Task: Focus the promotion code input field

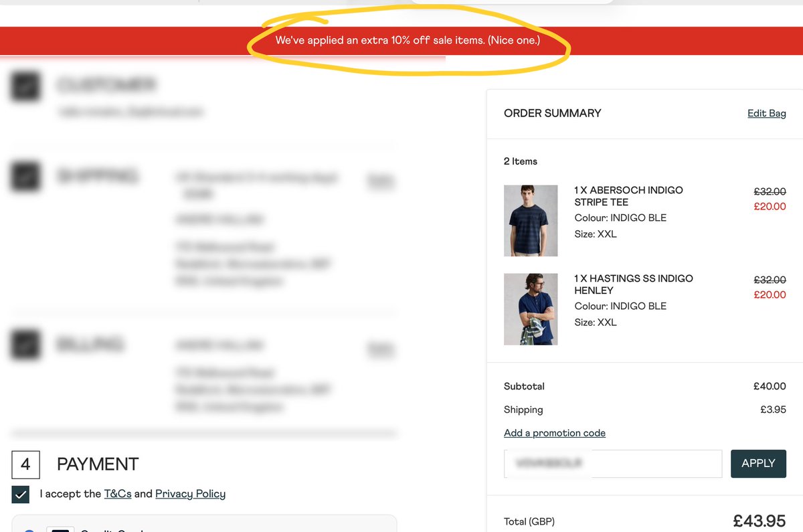Action: pyautogui.click(x=613, y=464)
